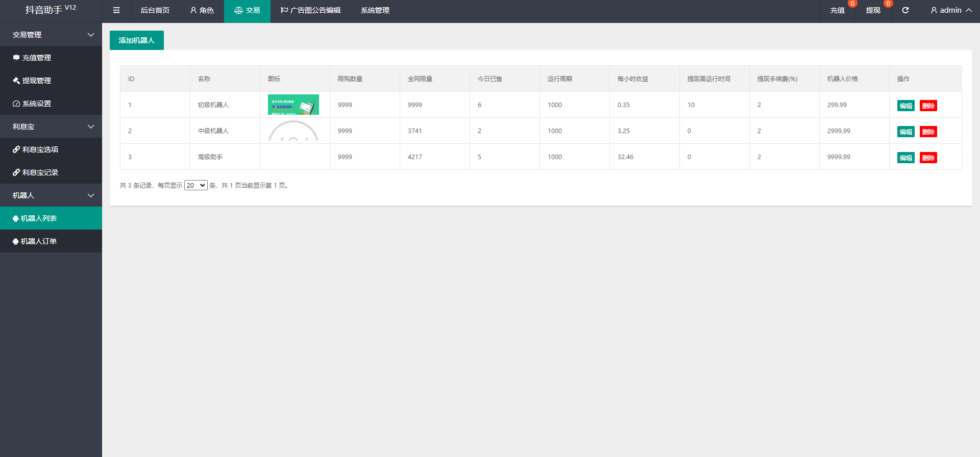Go to the 后台首页 tab
The image size is (980, 457).
pos(155,10)
